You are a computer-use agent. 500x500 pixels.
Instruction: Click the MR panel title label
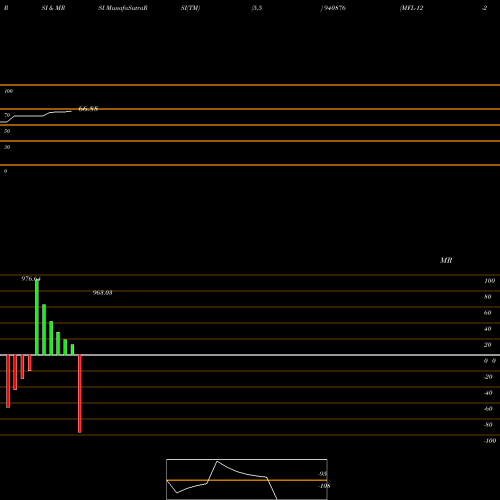(446, 260)
